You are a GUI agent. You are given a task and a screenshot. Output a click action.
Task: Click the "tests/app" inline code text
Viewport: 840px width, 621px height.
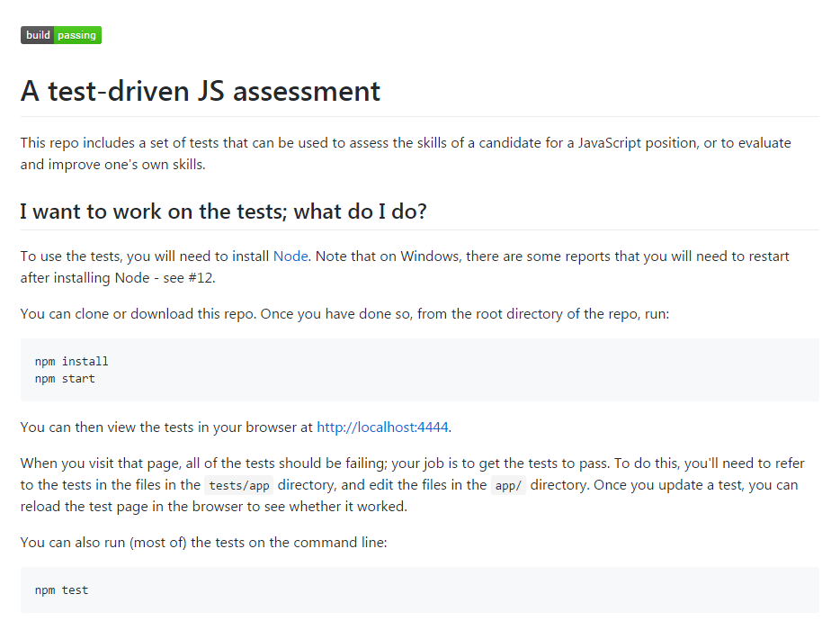click(238, 485)
